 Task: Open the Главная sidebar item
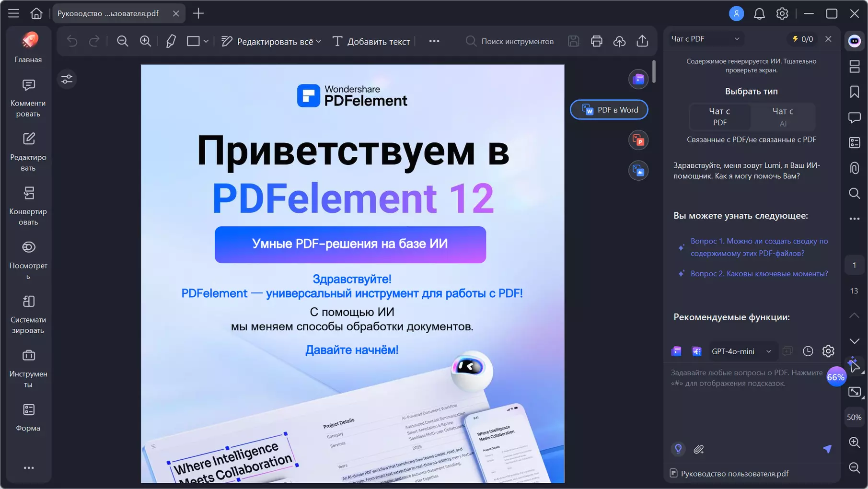click(28, 47)
